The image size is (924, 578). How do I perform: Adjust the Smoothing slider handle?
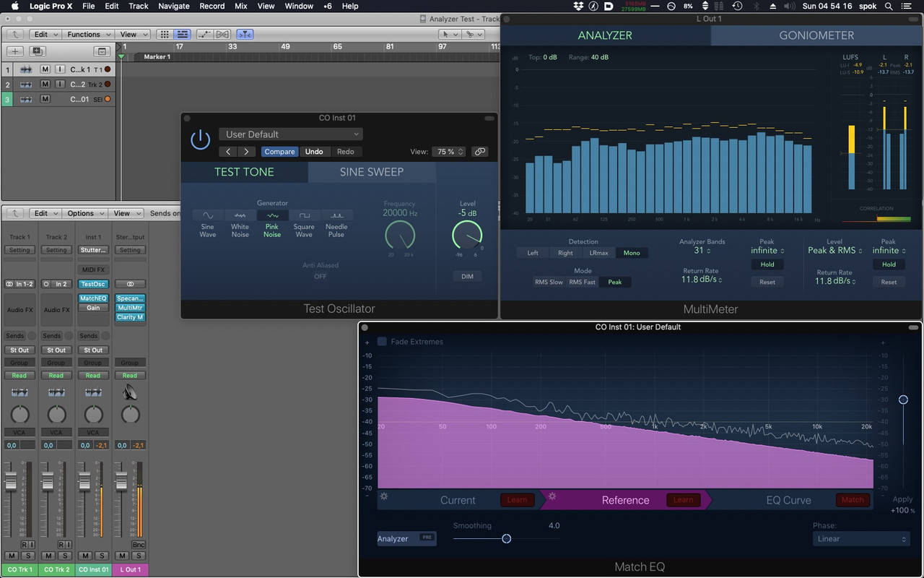(x=506, y=538)
